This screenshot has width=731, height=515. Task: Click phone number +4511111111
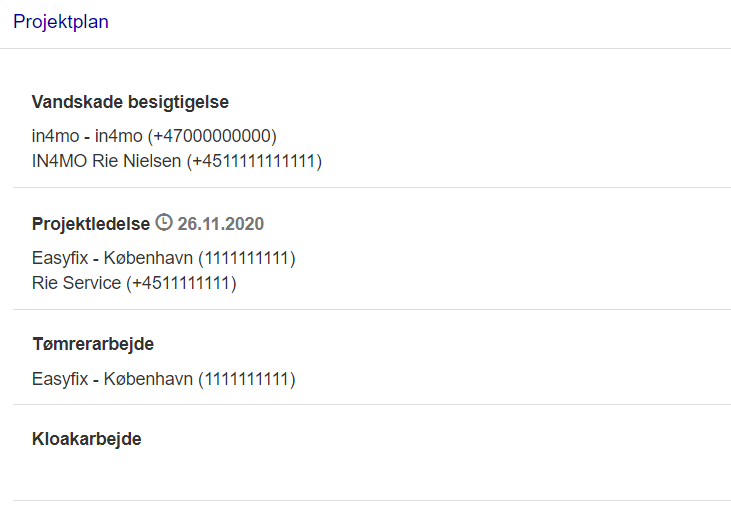point(181,283)
